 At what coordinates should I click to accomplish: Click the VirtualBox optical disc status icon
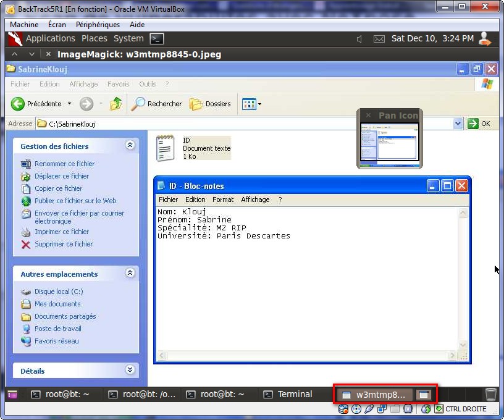click(x=356, y=409)
